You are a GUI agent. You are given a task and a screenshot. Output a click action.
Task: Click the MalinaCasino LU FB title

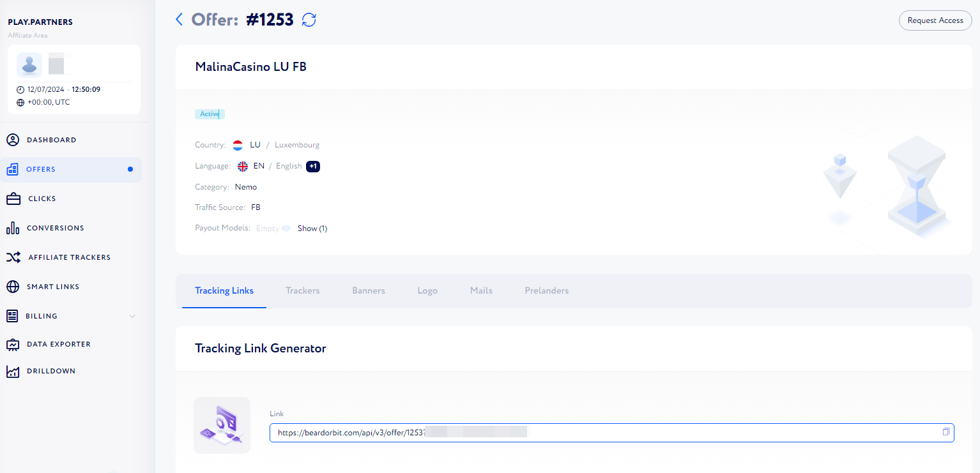click(251, 66)
